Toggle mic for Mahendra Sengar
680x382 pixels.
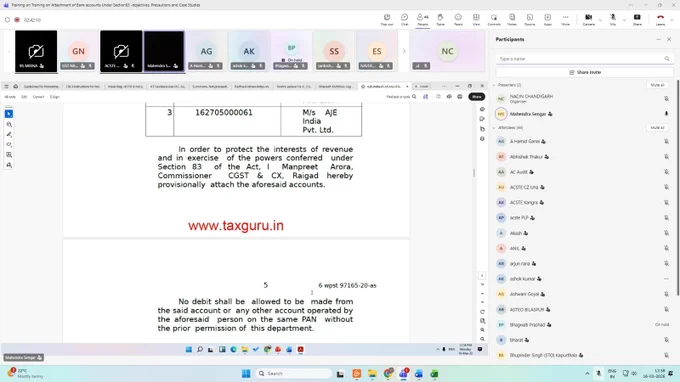[x=666, y=114]
